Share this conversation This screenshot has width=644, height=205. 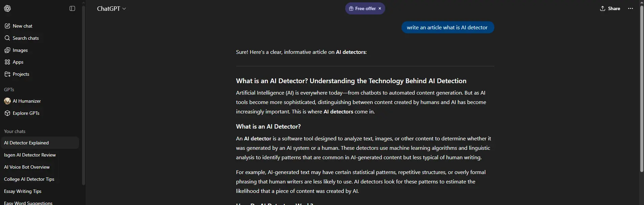pos(610,8)
